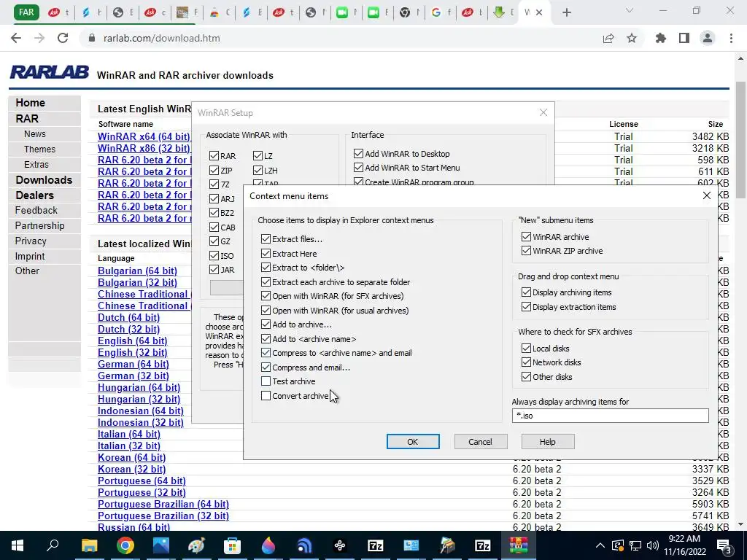Toggle Network disks SFX check
This screenshot has width=747, height=560.
[x=526, y=362]
